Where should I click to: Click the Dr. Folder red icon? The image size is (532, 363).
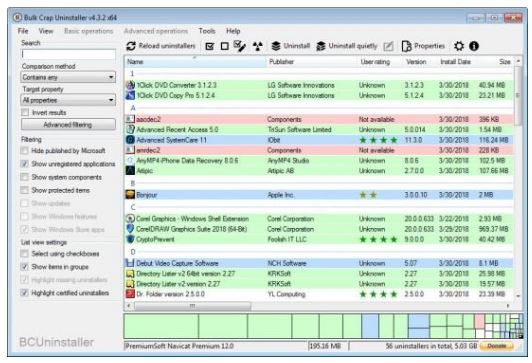(130, 294)
